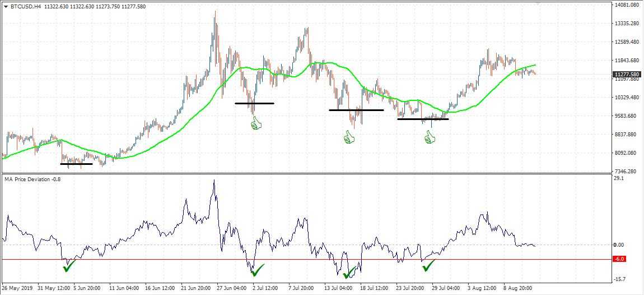Click the current price label 11277.580

pos(627,74)
